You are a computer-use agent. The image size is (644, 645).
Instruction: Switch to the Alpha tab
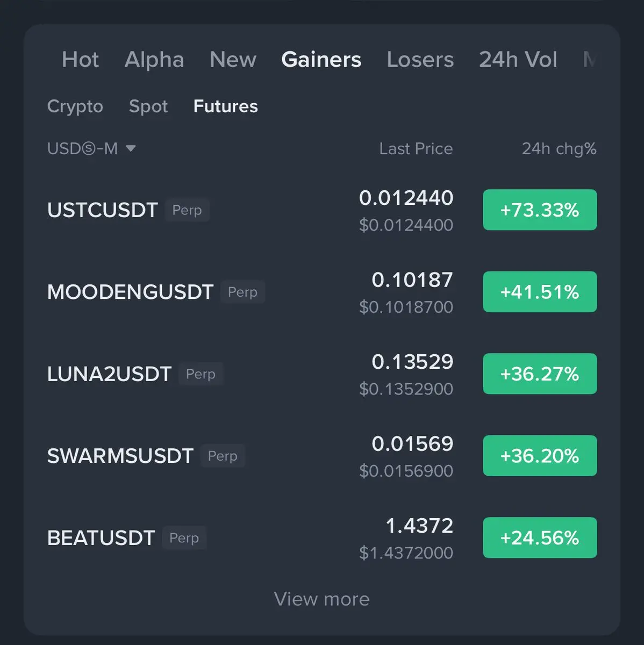click(154, 60)
